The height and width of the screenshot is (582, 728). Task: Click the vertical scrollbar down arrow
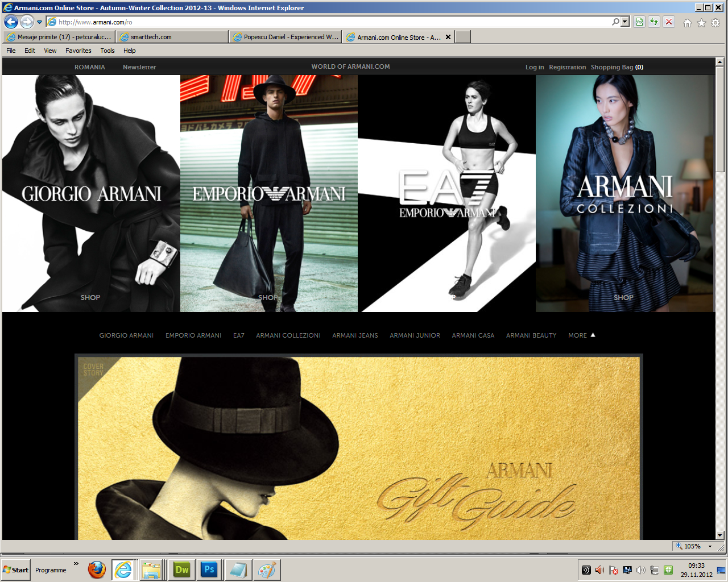[719, 535]
